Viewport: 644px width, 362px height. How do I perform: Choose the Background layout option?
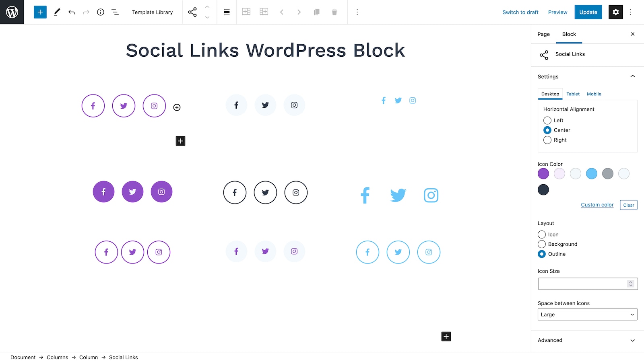tap(542, 244)
